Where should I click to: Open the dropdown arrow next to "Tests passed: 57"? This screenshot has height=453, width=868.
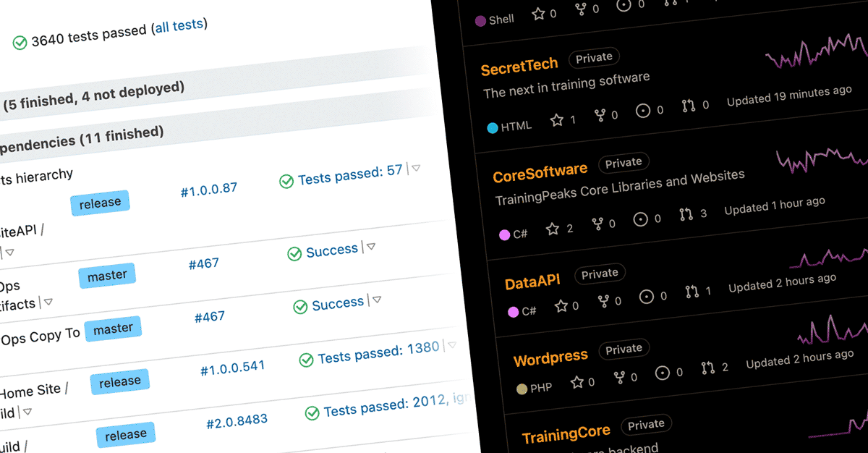(417, 168)
